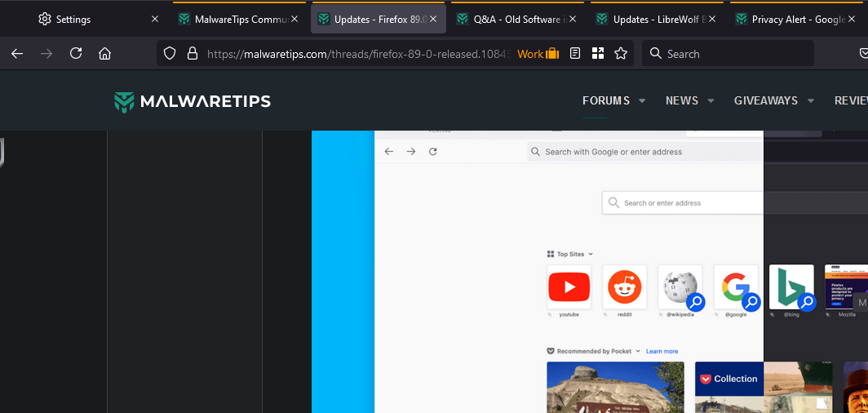
Task: Click the Learn more link in image
Action: [x=662, y=351]
